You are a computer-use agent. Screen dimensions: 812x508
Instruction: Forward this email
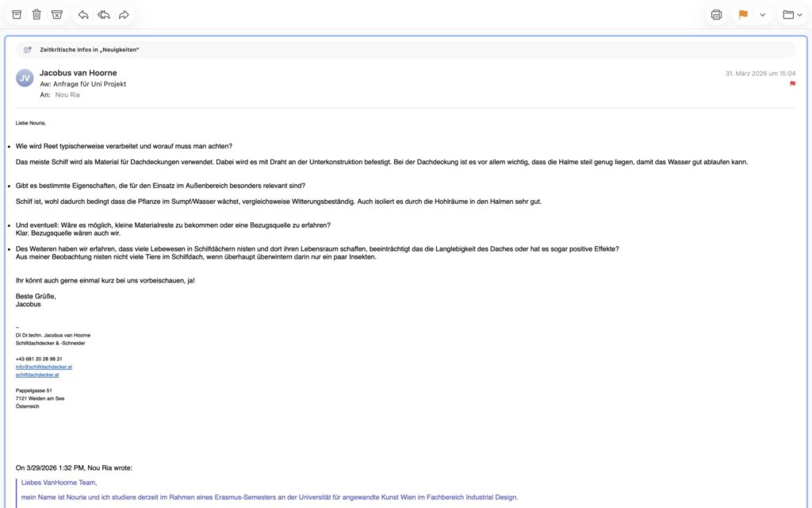tap(124, 14)
